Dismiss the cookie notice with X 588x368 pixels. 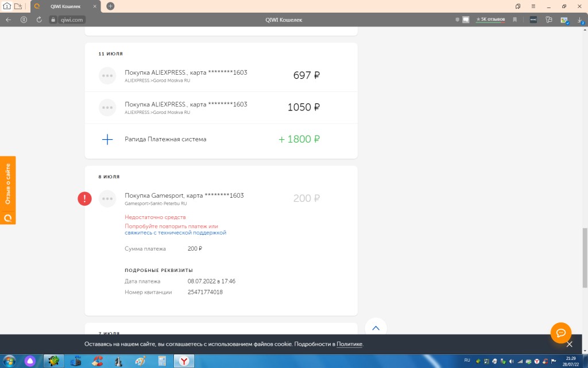[569, 344]
